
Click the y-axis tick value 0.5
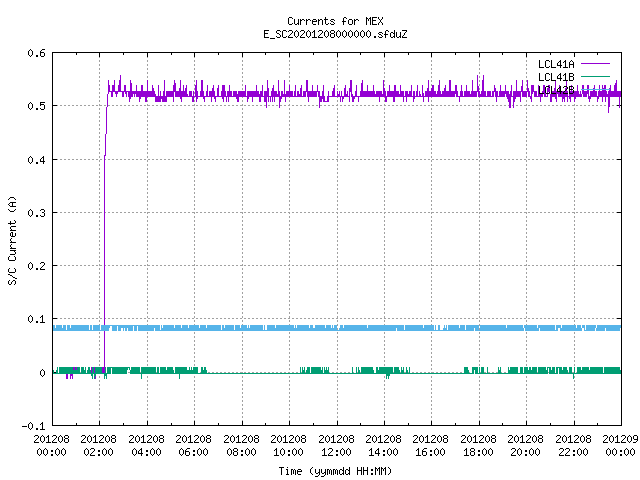click(x=37, y=106)
